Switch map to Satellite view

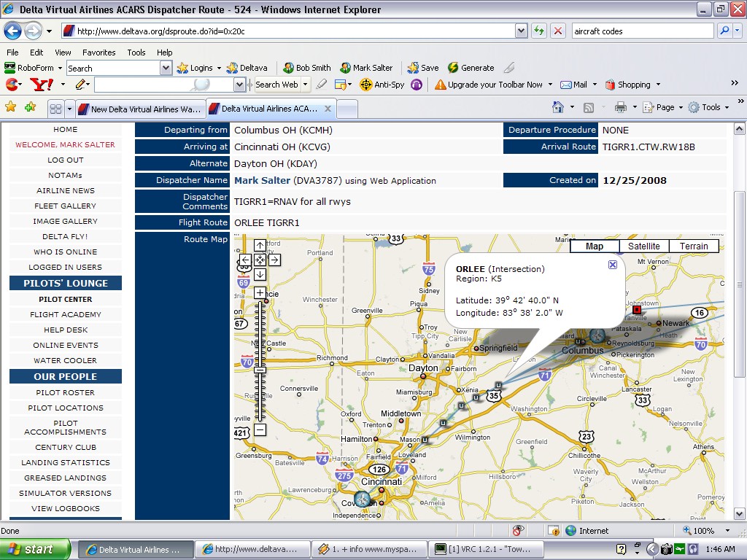pos(644,246)
